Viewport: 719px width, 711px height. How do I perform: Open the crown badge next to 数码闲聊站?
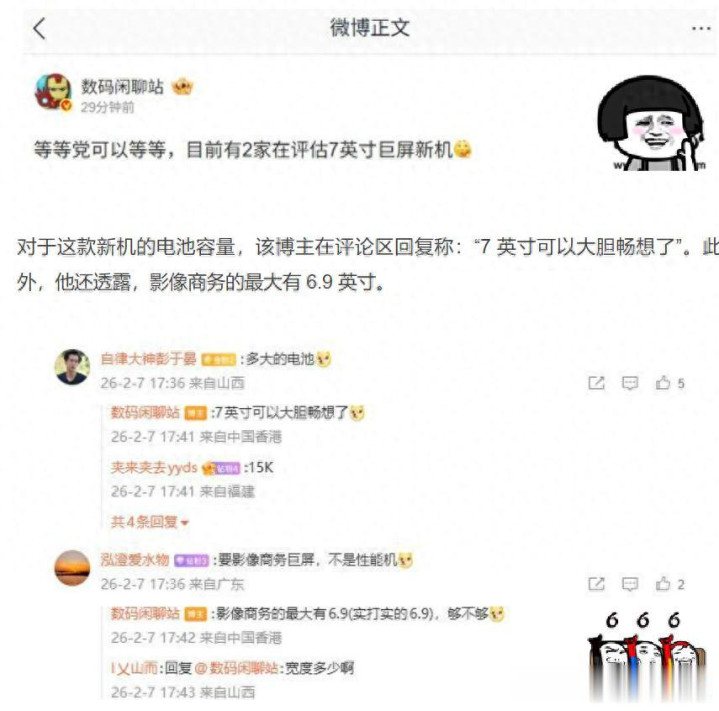[182, 87]
